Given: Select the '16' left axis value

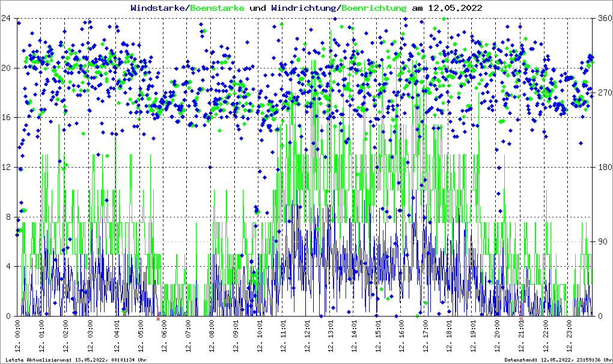Looking at the screenshot, I should click(6, 117).
